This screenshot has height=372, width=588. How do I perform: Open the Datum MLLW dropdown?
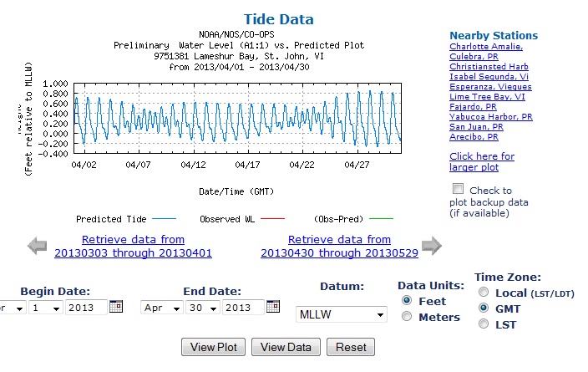tap(342, 315)
